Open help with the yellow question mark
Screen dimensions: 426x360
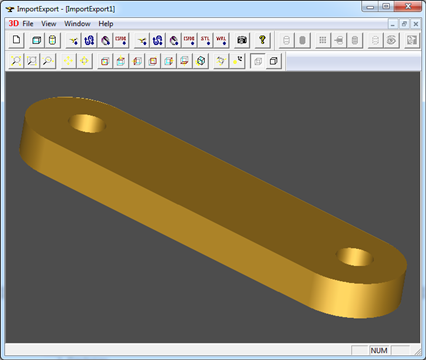click(262, 40)
